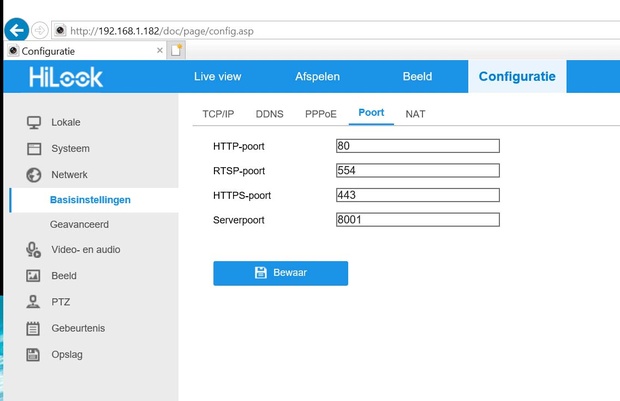Click the Bewaar save button
The height and width of the screenshot is (401, 620).
pyautogui.click(x=280, y=273)
